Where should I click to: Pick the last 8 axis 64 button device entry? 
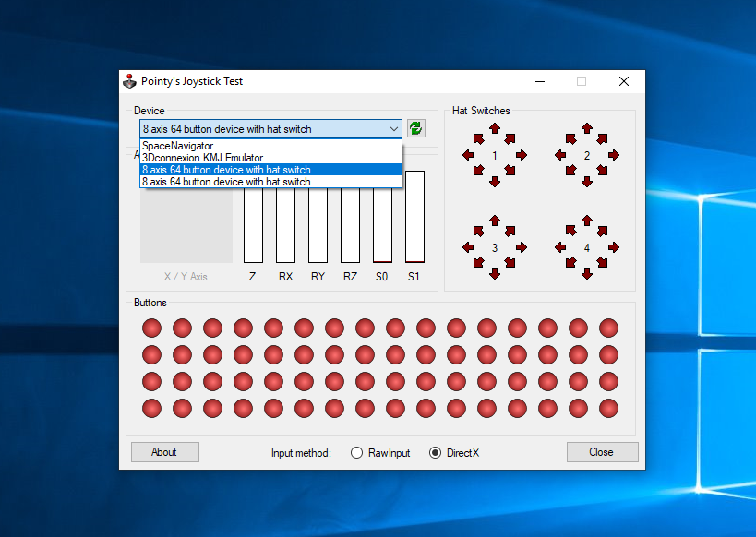(x=270, y=182)
